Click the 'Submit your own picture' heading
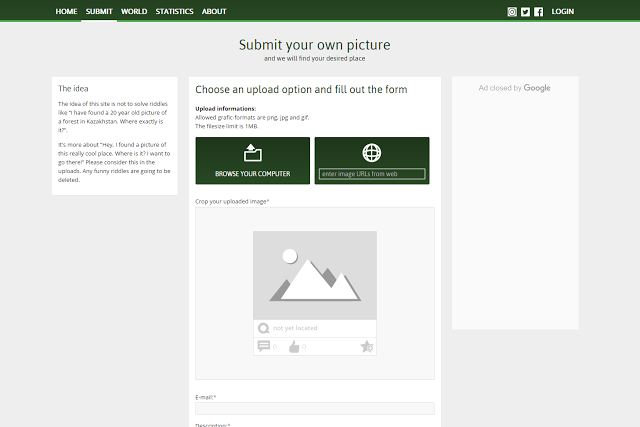The image size is (640, 427). pyautogui.click(x=315, y=44)
